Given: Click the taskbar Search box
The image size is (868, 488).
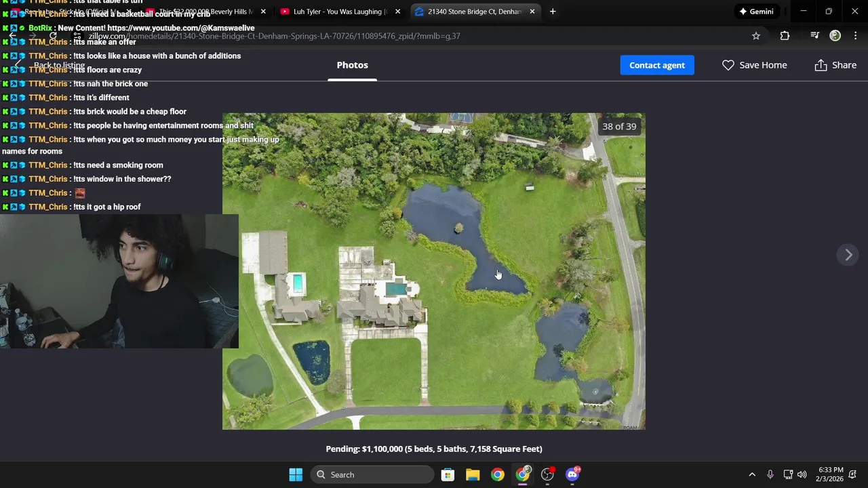Looking at the screenshot, I should [x=373, y=474].
